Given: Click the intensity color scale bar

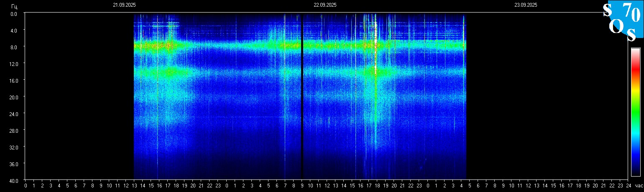Looking at the screenshot, I should (636, 112).
